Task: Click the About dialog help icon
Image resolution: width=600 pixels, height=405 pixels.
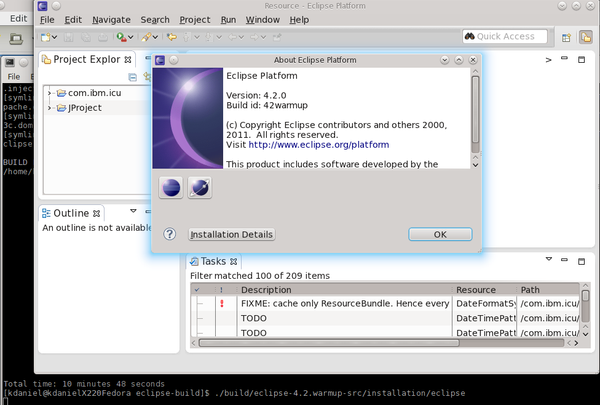Action: [x=170, y=234]
